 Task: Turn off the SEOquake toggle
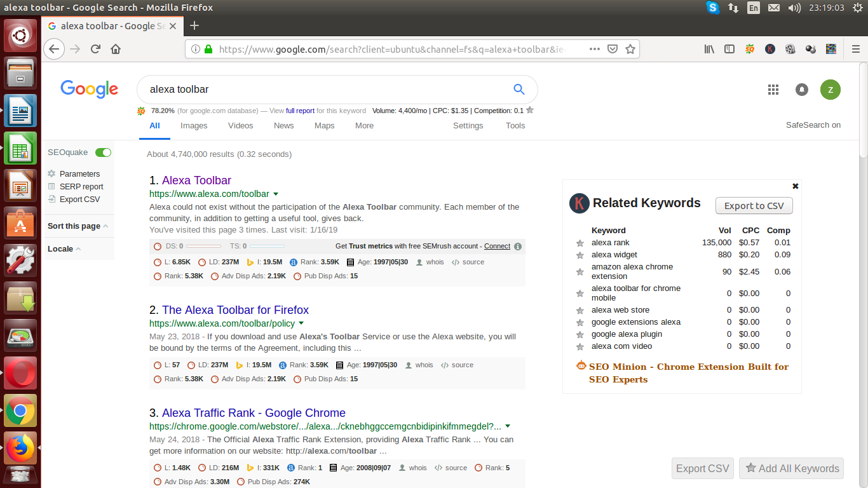103,152
